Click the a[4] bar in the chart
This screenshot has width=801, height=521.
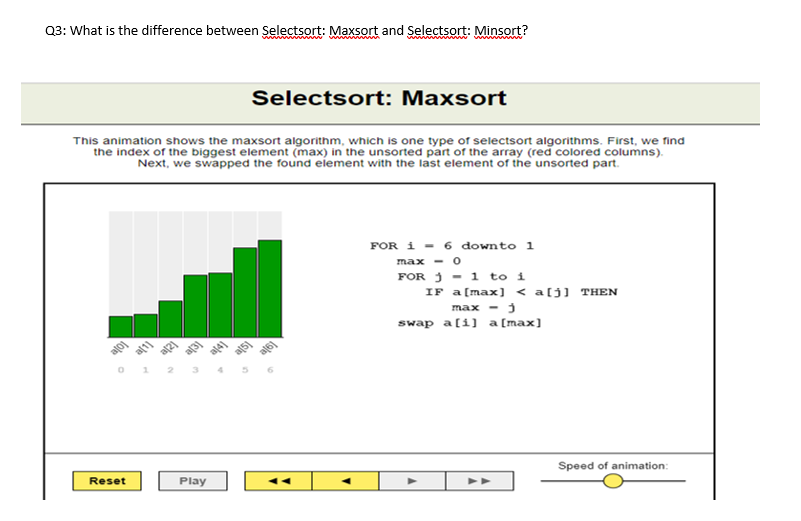coord(220,305)
